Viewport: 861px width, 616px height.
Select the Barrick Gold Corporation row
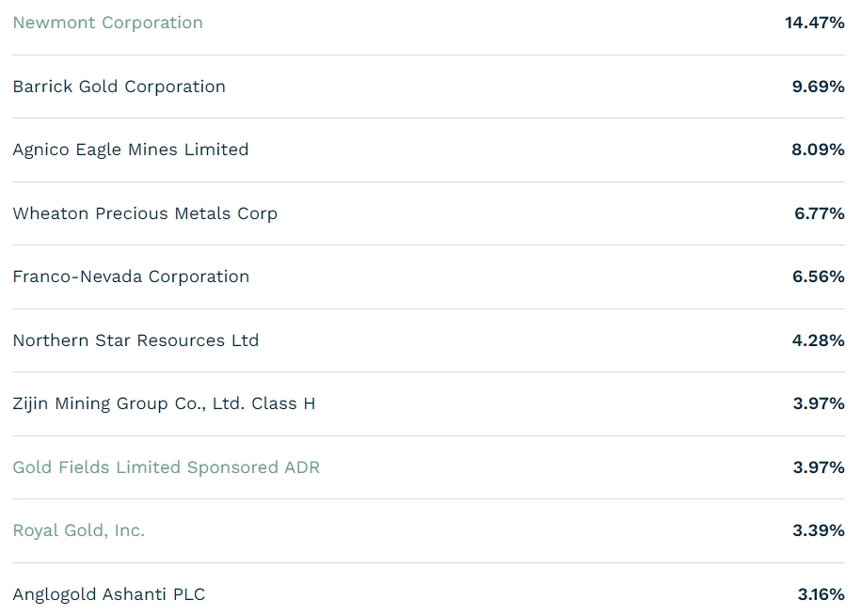[x=428, y=87]
